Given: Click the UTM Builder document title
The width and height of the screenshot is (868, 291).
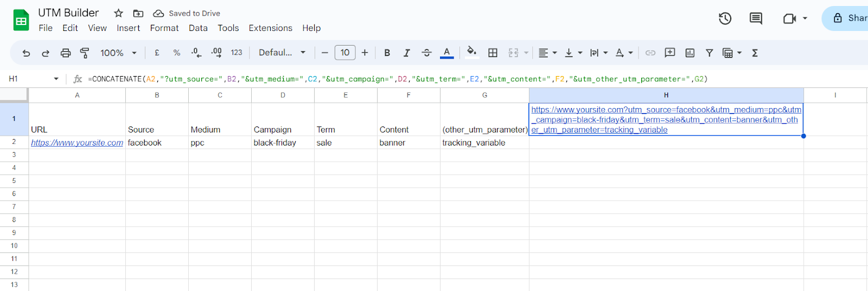Looking at the screenshot, I should pyautogui.click(x=68, y=12).
